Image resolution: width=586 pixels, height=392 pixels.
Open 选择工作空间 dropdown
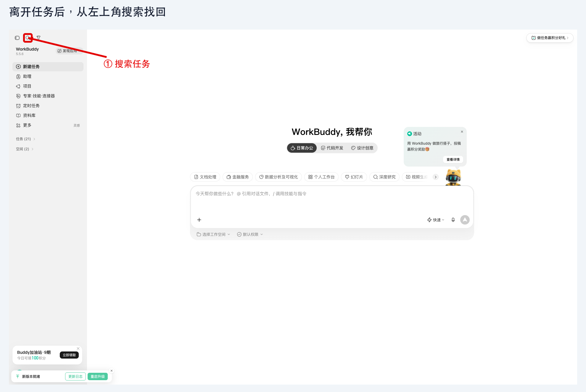pyautogui.click(x=213, y=234)
